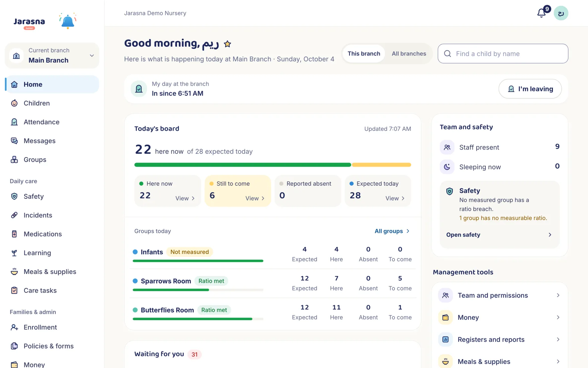View the Expected today card
Screen dimensions: 588x368
tap(378, 191)
